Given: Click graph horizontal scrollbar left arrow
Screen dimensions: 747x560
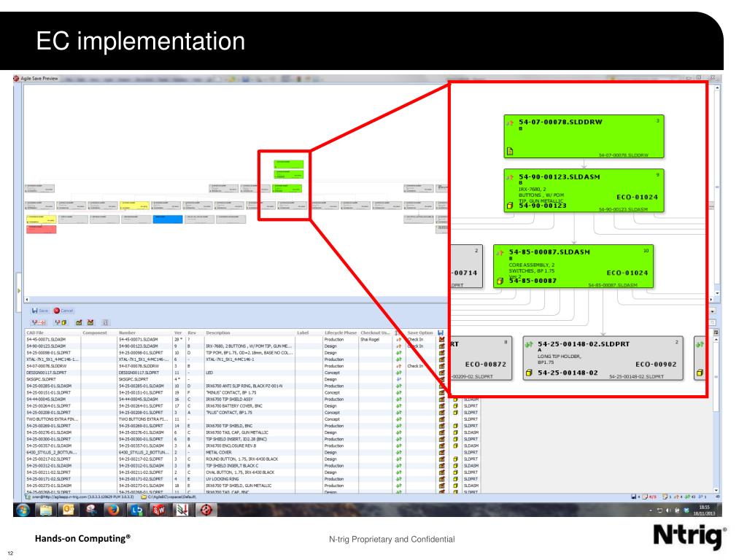Looking at the screenshot, I should tap(27, 300).
